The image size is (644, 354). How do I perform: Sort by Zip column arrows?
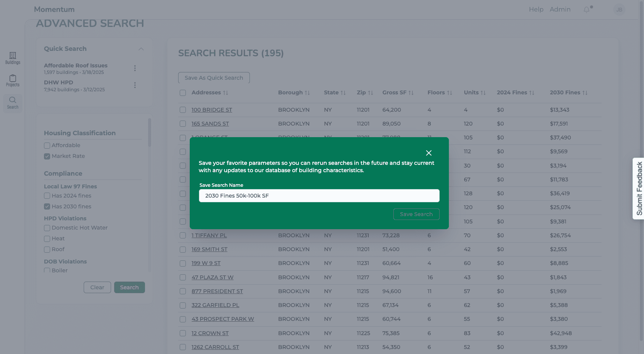click(x=371, y=93)
